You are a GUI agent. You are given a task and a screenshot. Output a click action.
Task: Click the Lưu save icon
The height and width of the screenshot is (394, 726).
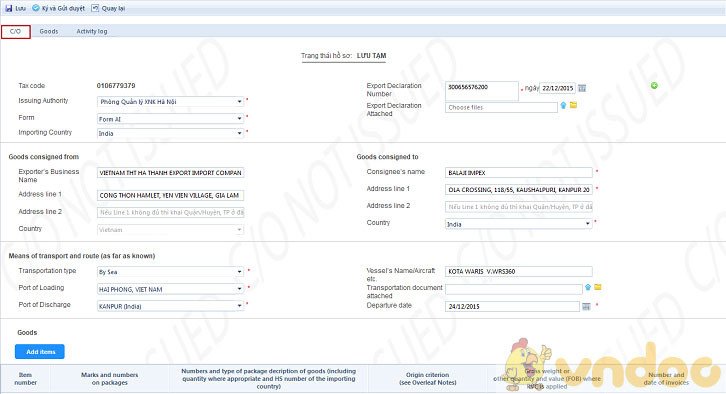[9, 8]
